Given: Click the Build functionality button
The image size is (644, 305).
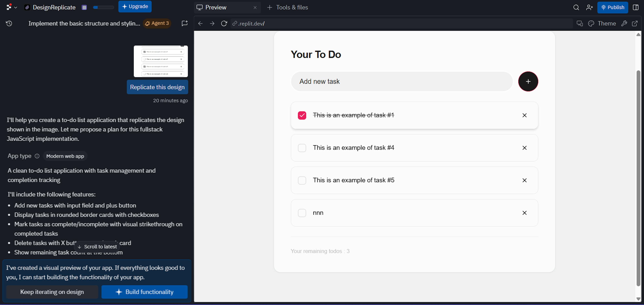Looking at the screenshot, I should point(144,292).
